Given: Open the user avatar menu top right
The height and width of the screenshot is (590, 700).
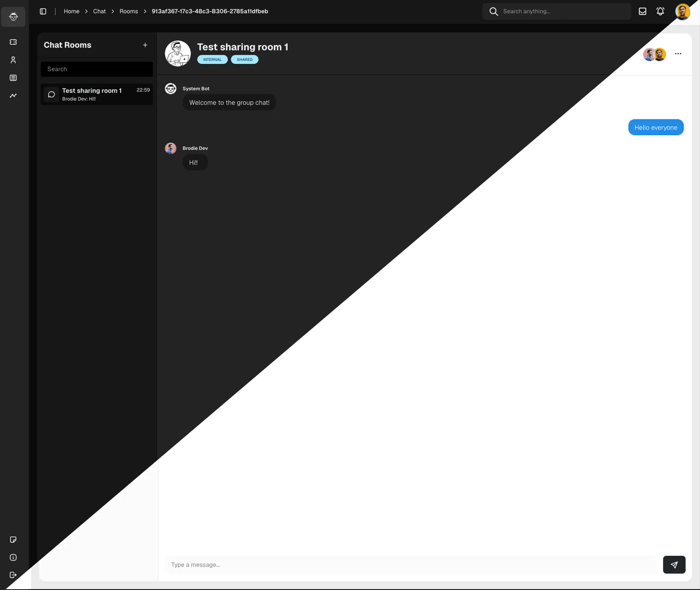Looking at the screenshot, I should coord(682,11).
